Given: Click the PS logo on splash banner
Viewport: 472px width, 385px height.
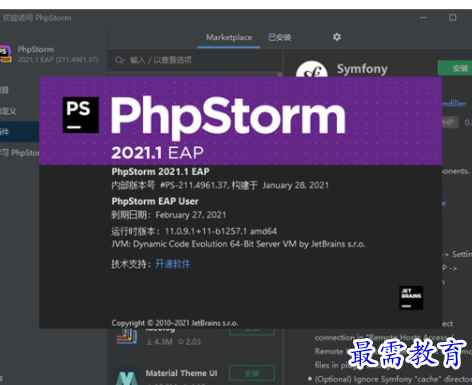Looking at the screenshot, I should (x=81, y=115).
